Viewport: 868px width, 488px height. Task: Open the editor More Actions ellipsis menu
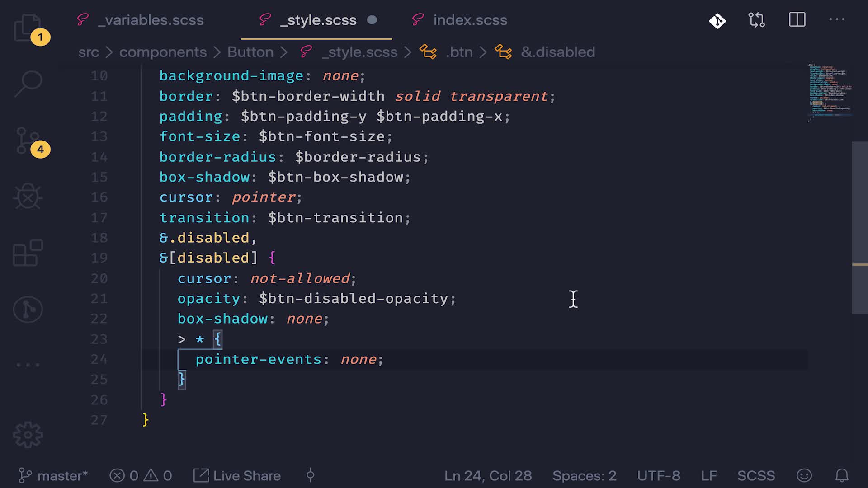(837, 19)
